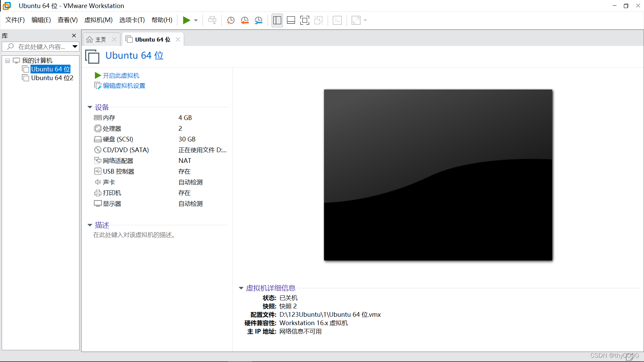The width and height of the screenshot is (644, 362).
Task: Select the memory (内存) device entry
Action: tap(108, 118)
